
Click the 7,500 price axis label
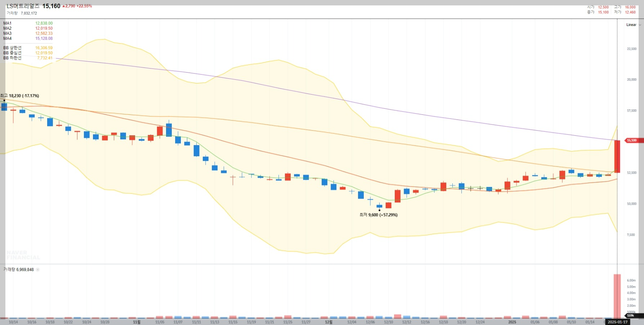(631, 235)
